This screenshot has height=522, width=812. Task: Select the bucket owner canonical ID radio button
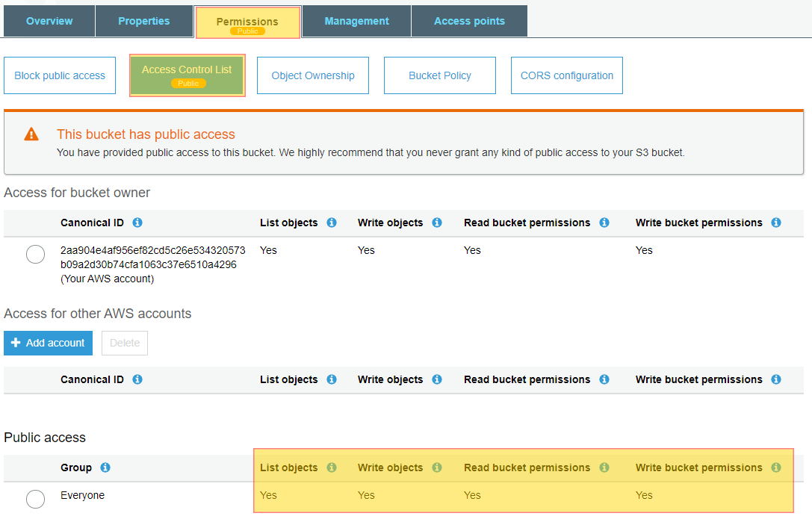(35, 254)
